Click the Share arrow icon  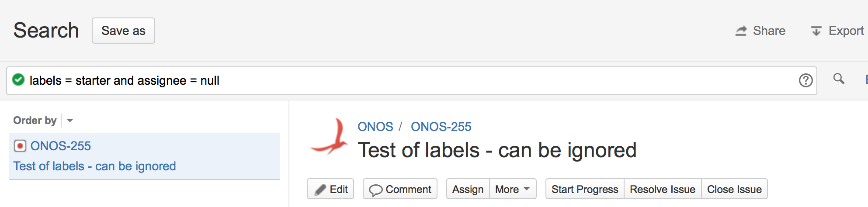coord(741,31)
